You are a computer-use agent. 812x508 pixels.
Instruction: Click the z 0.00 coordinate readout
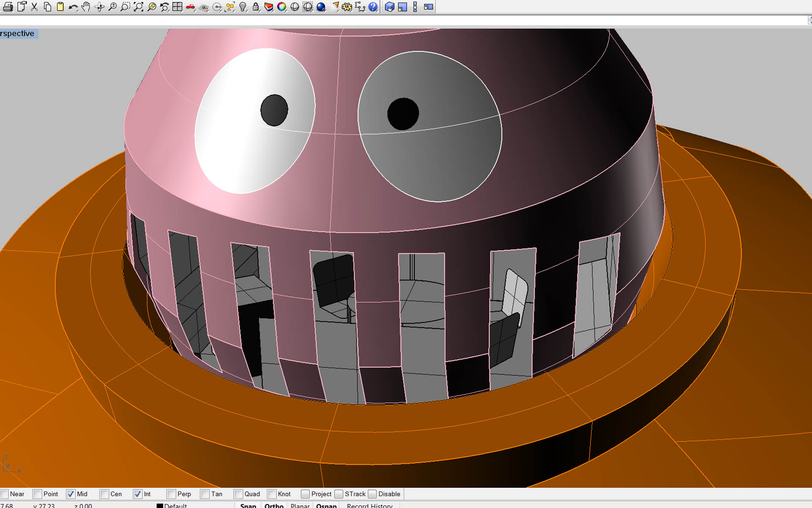pyautogui.click(x=83, y=505)
